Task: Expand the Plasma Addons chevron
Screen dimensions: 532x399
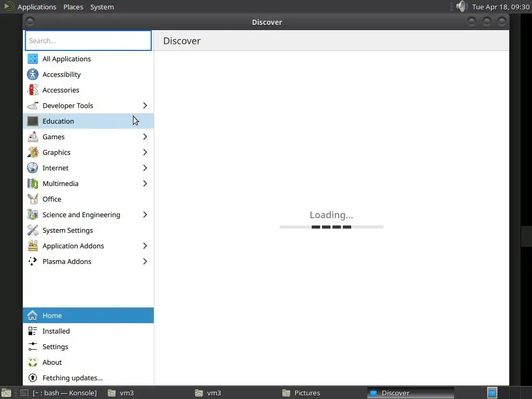Action: 145,262
